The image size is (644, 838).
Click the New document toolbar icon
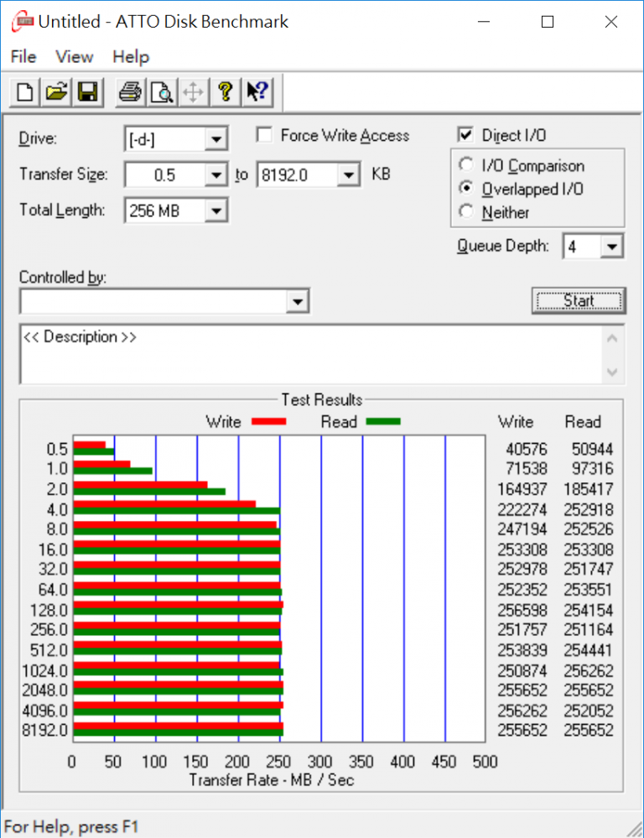pos(24,92)
